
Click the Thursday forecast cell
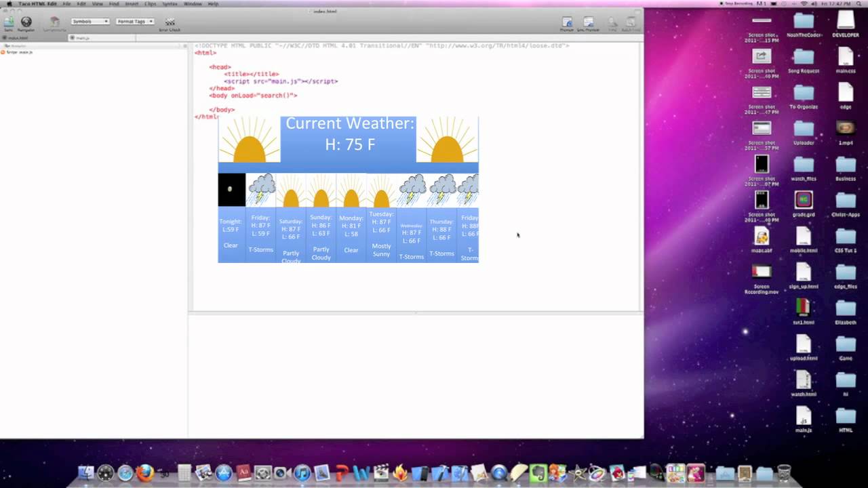(x=441, y=235)
